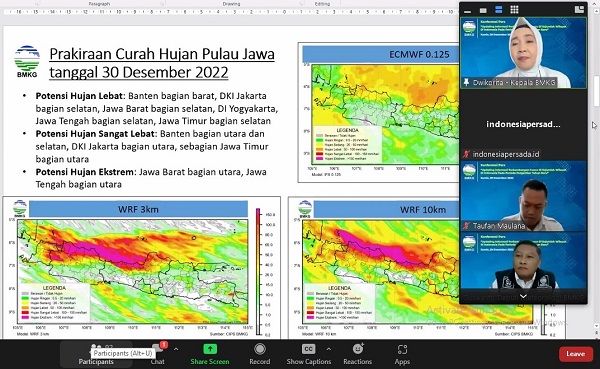Click the bold text "Potensi Hujan Sangat Lebat"
The width and height of the screenshot is (600, 369).
click(95, 134)
